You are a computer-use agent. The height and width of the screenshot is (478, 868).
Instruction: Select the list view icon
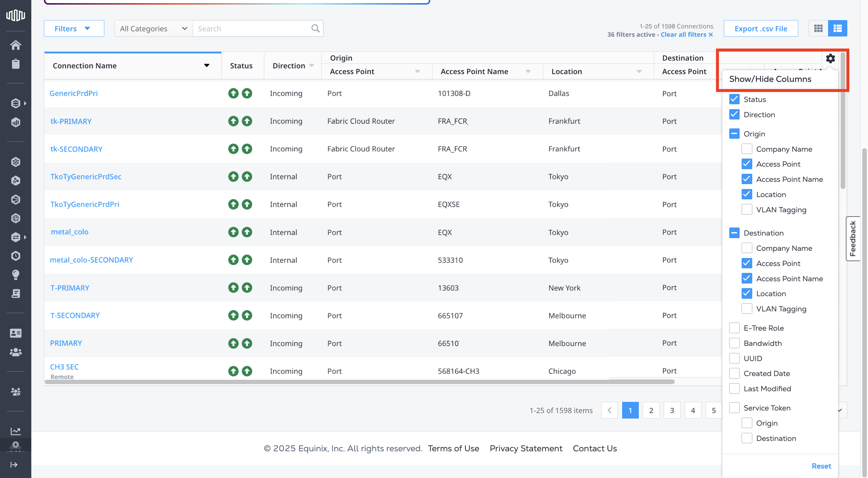tap(837, 28)
